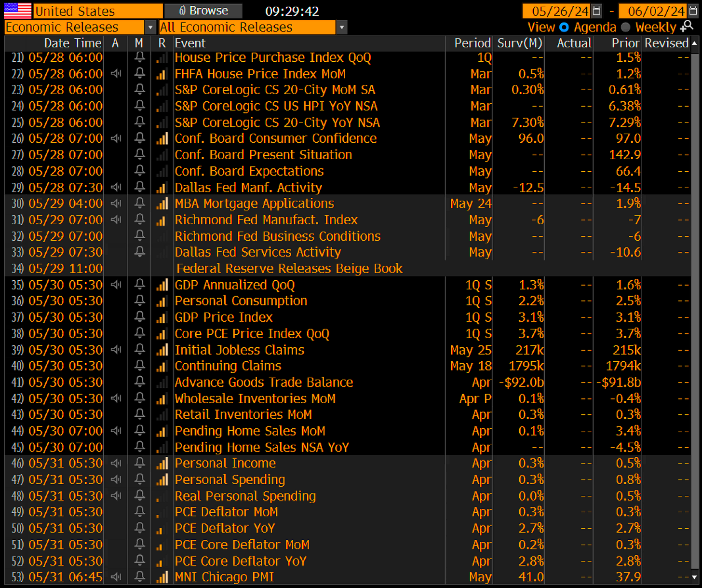This screenshot has width=702, height=588.
Task: Click the scrollbar up arrow at top
Action: pos(694,43)
